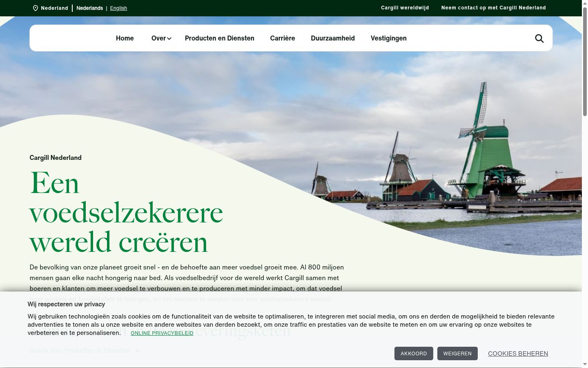Open COOKIES BEHEREN settings
588x368 pixels.
518,354
